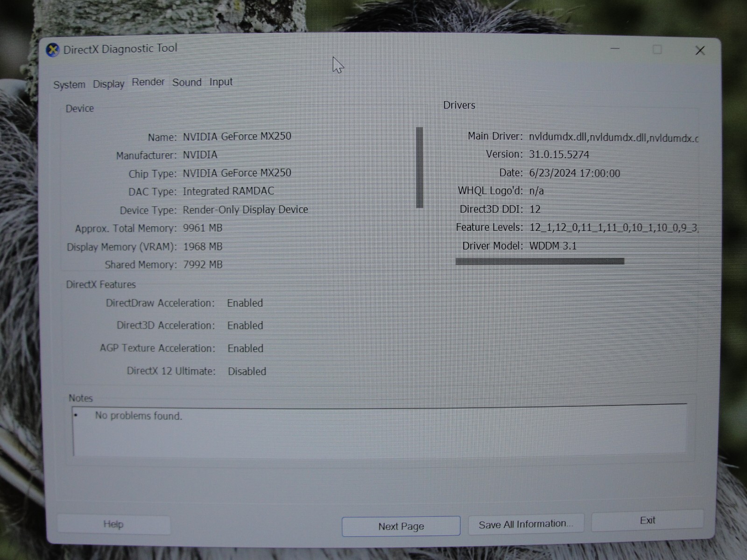
Task: Click the Direct3D DDI value 12
Action: 535,209
